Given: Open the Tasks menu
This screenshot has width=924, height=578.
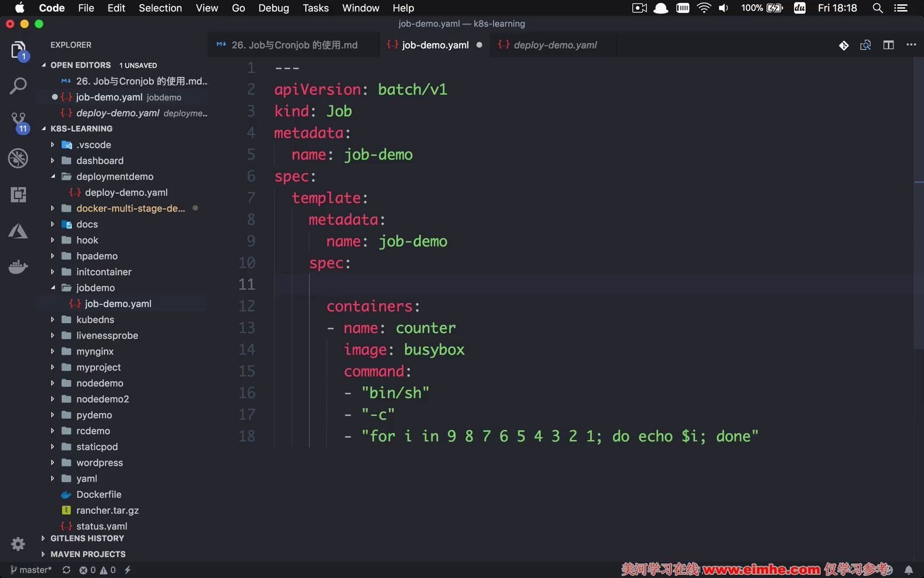Looking at the screenshot, I should click(315, 8).
